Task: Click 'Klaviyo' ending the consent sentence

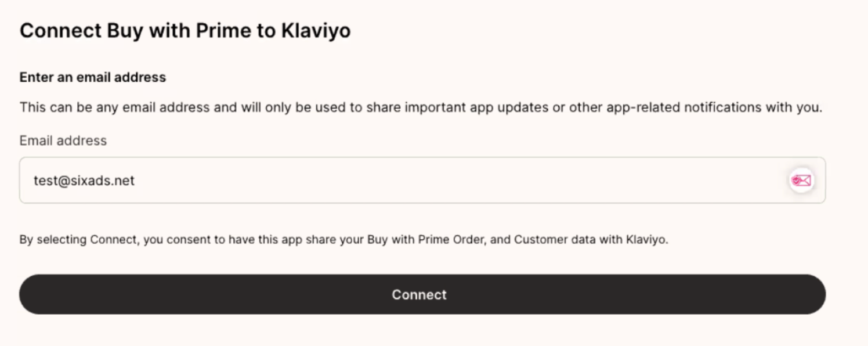Action: [x=646, y=239]
